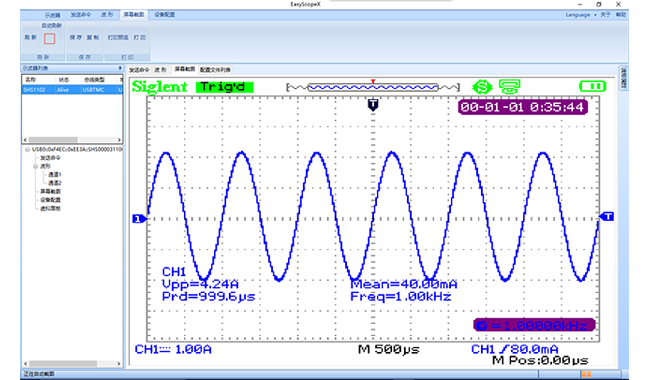Click the 保存 save screenshot button

[75, 37]
